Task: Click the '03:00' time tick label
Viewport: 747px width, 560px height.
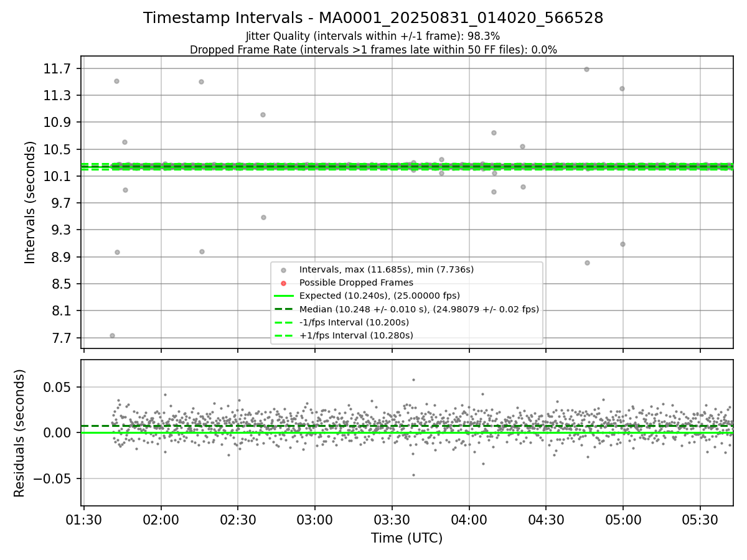Action: point(315,519)
